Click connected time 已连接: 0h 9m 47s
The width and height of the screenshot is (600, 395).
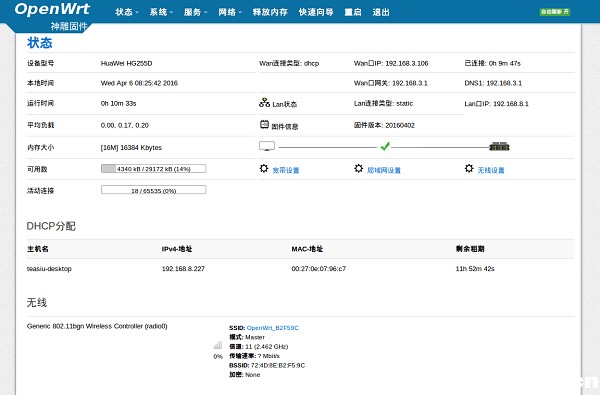point(492,64)
